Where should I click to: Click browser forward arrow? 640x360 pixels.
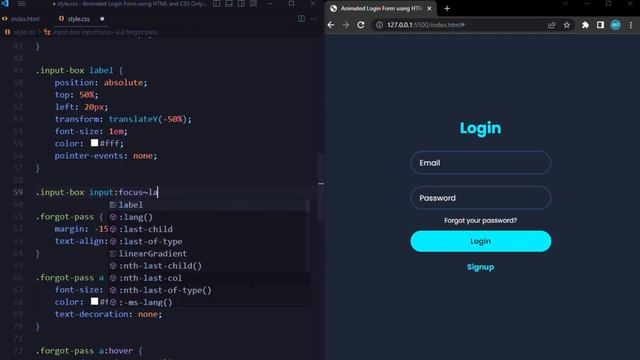pos(346,25)
